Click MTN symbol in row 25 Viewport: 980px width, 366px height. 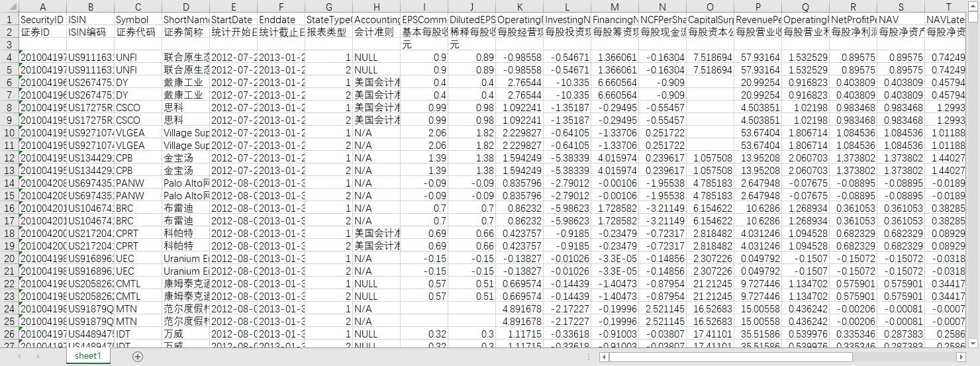click(x=138, y=321)
